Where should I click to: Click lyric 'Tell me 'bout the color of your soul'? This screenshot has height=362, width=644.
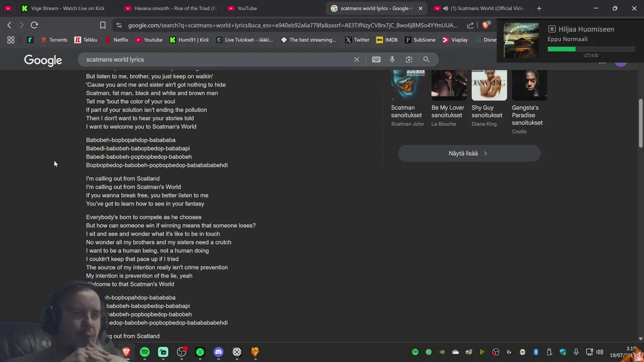(x=130, y=102)
